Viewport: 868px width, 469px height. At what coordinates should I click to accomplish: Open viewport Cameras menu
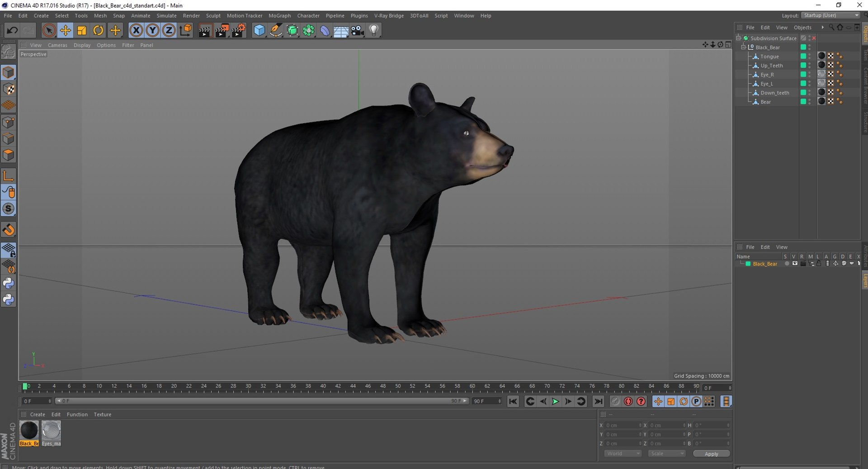(x=57, y=45)
